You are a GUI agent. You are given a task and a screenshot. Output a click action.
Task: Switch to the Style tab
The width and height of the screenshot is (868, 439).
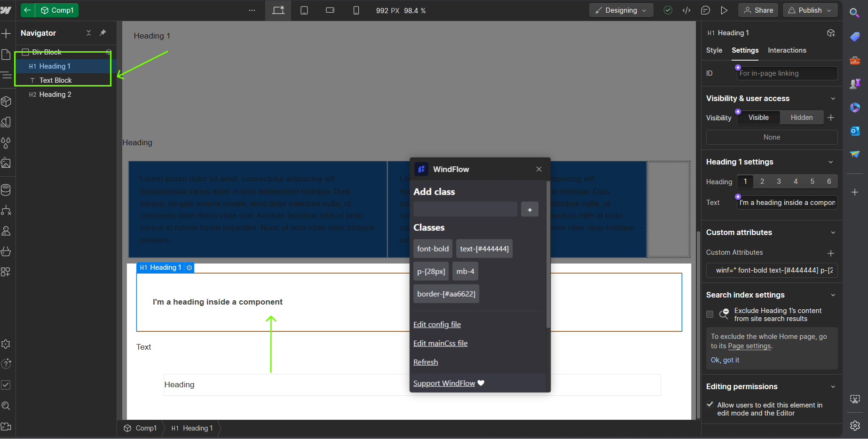714,50
